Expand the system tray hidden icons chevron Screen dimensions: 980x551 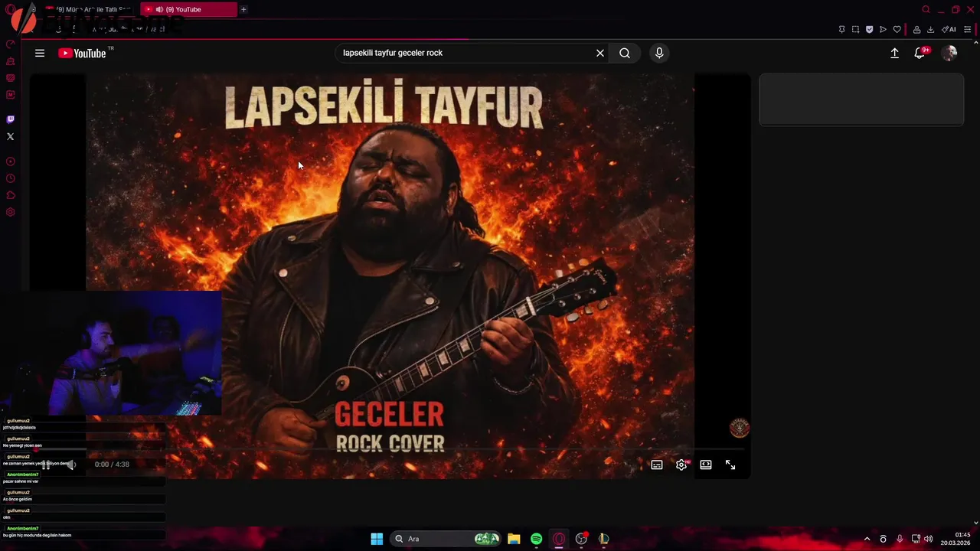pos(867,539)
